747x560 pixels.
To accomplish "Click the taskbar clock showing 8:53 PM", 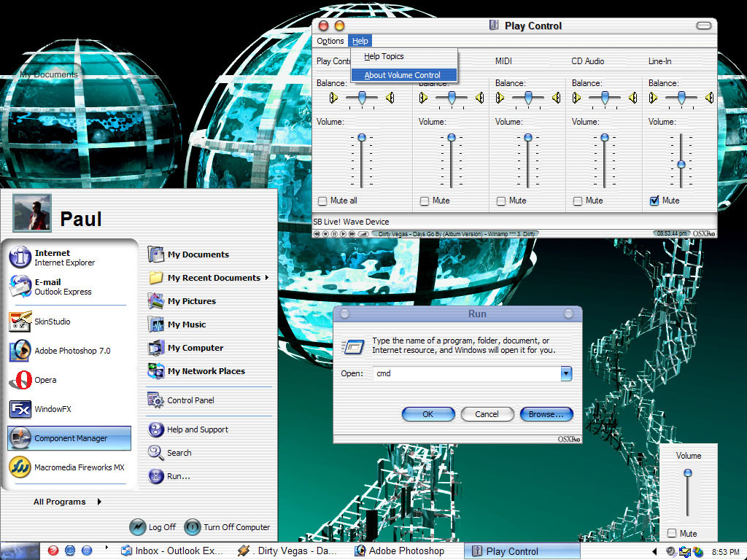I will [x=726, y=552].
